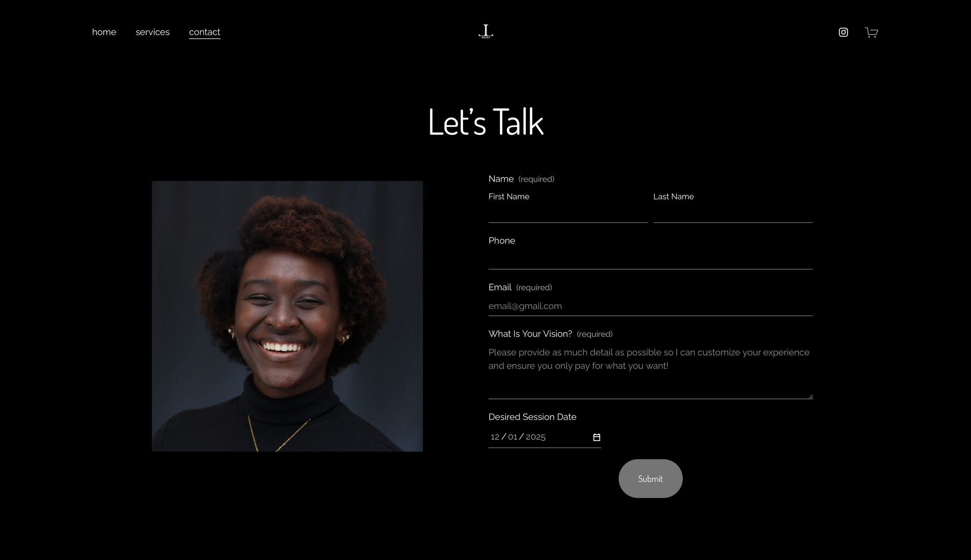Screen dimensions: 971x560
Task: Open the services page
Action: tap(152, 32)
